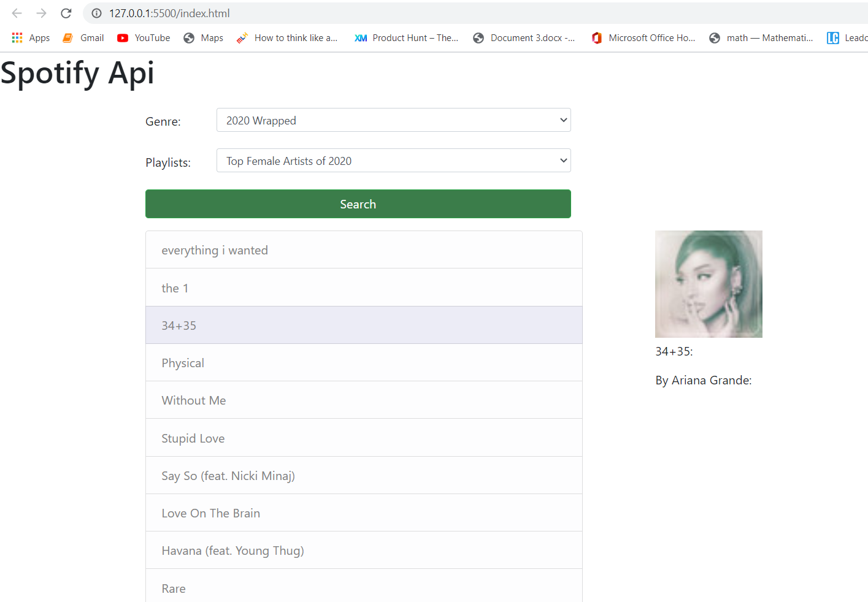Select track 'everything i wanted'
868x602 pixels.
(364, 250)
